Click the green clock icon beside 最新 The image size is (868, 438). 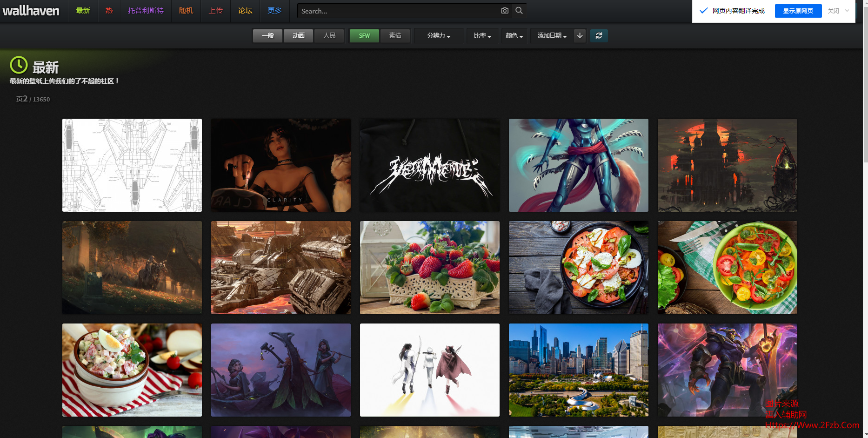tap(19, 65)
